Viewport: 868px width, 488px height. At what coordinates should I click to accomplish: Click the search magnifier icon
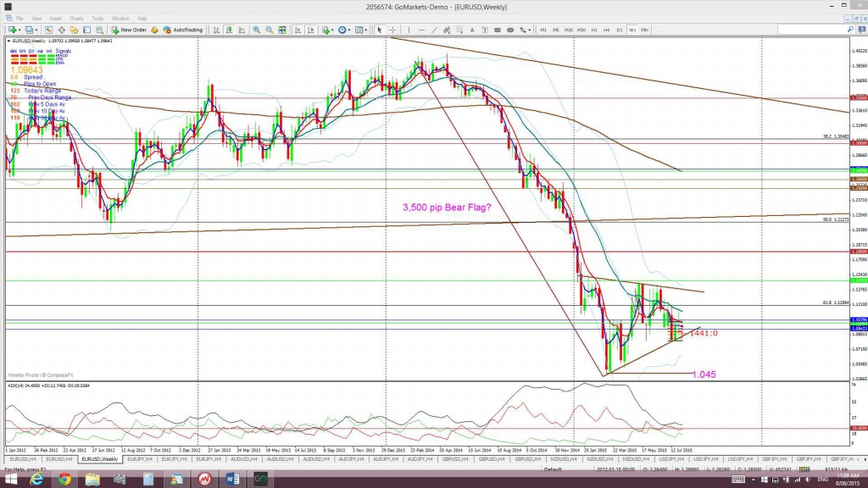[x=851, y=30]
